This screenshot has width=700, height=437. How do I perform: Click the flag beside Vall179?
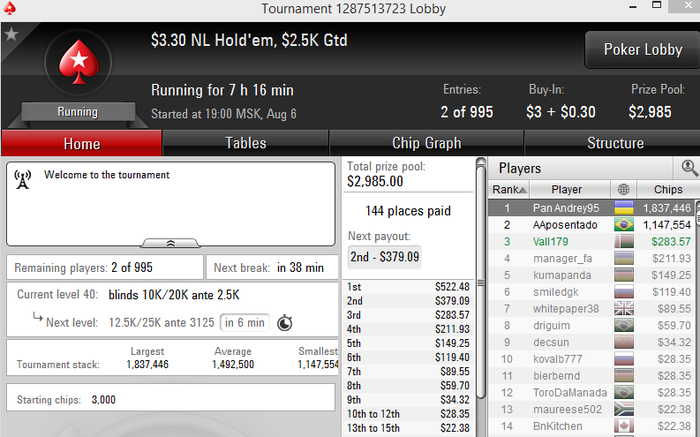(624, 241)
